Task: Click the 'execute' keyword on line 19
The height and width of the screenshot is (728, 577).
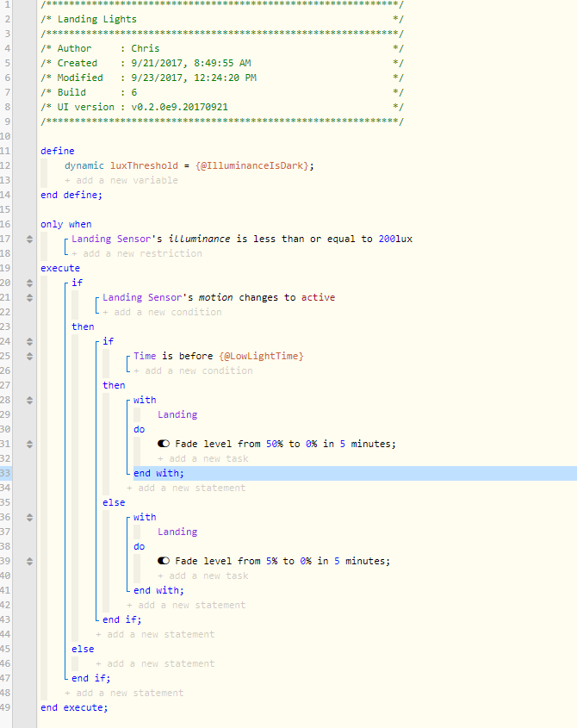Action: coord(60,268)
